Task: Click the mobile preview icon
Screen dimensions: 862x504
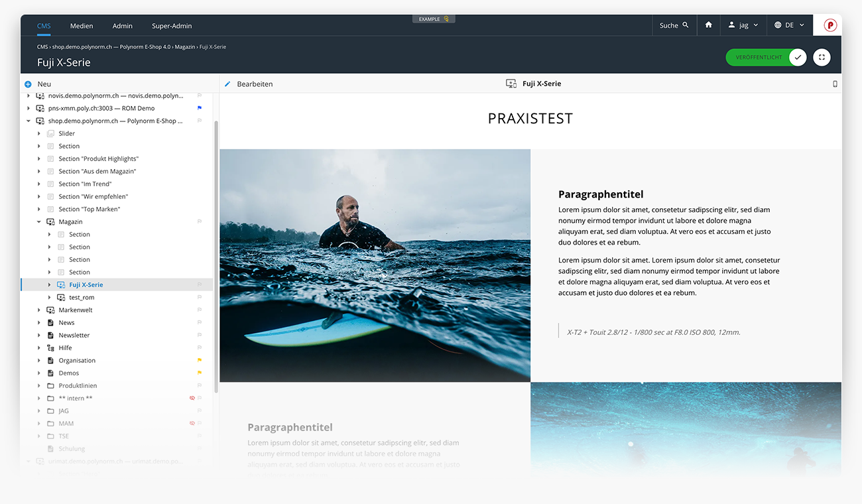Action: click(x=834, y=84)
